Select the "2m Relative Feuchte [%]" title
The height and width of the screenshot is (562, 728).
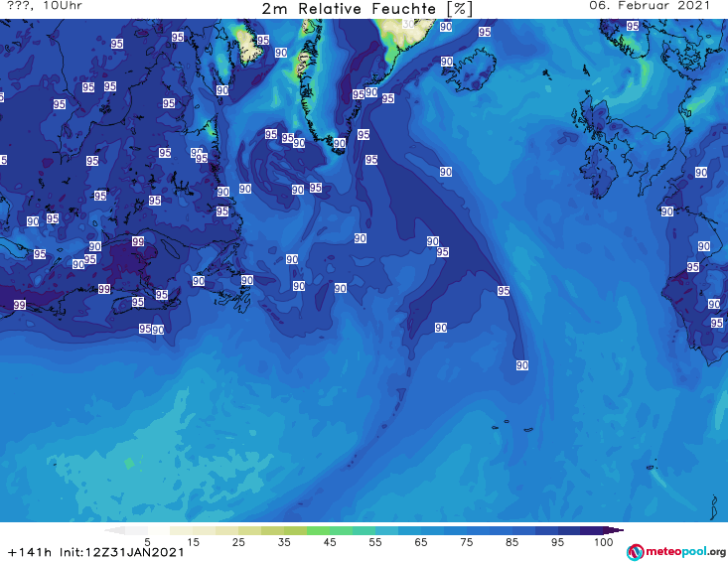366,9
